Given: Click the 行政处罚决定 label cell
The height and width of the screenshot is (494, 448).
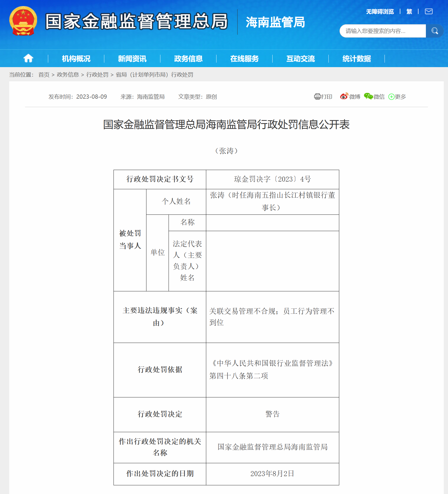Looking at the screenshot, I should [x=160, y=414].
